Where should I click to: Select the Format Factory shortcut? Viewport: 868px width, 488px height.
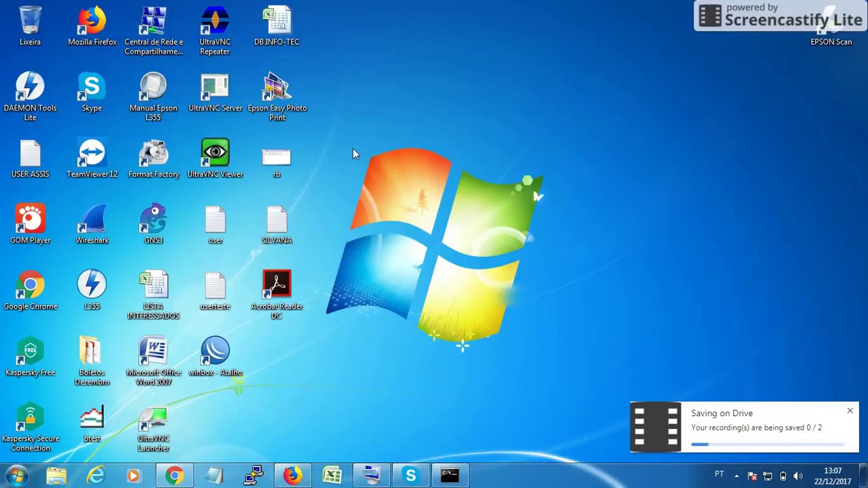point(153,159)
